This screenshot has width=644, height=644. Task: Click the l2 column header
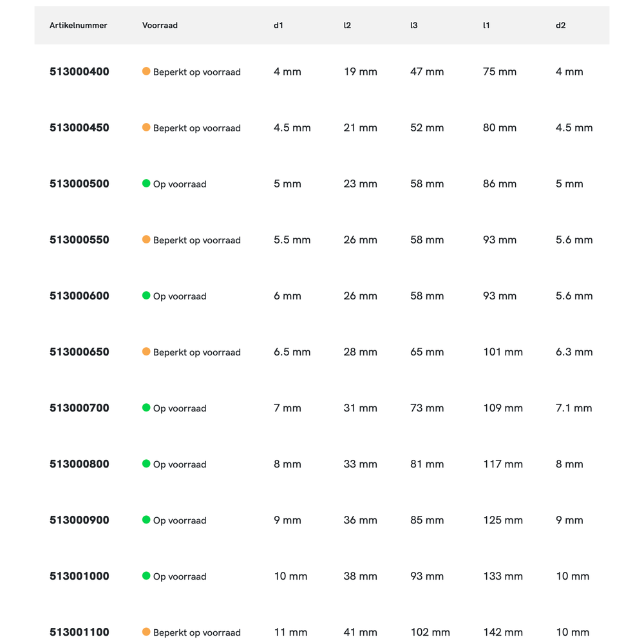(x=347, y=26)
